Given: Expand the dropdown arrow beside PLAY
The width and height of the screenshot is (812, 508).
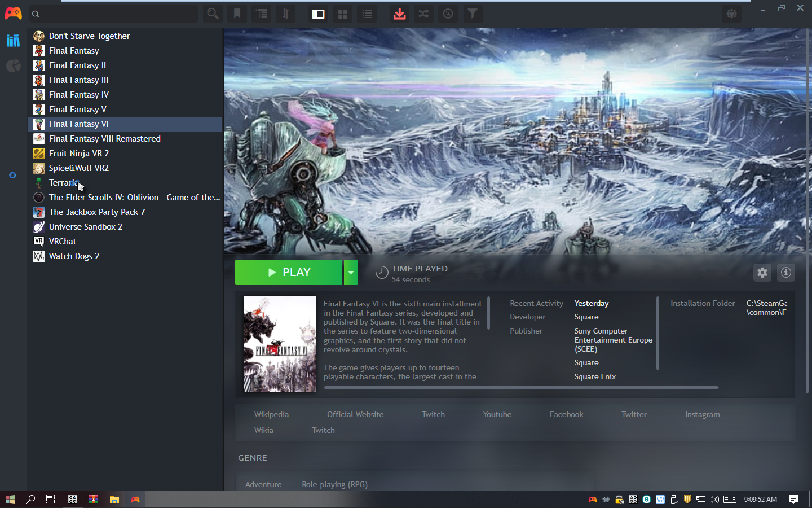Looking at the screenshot, I should click(351, 273).
